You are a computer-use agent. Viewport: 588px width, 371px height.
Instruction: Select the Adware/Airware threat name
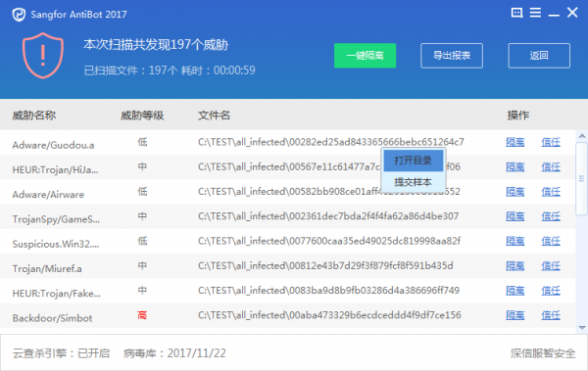click(x=48, y=195)
